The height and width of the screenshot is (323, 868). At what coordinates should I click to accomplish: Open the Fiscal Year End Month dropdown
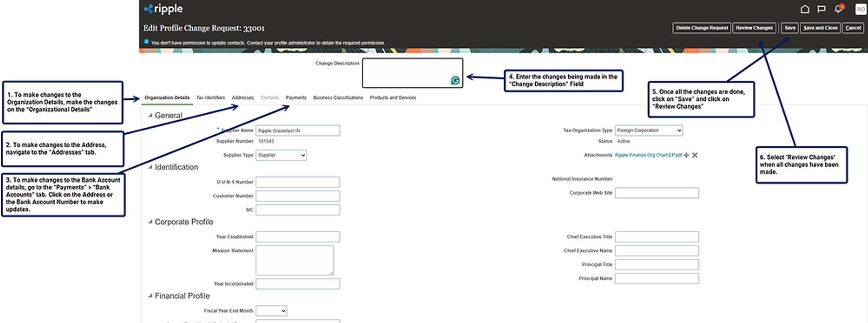(271, 311)
